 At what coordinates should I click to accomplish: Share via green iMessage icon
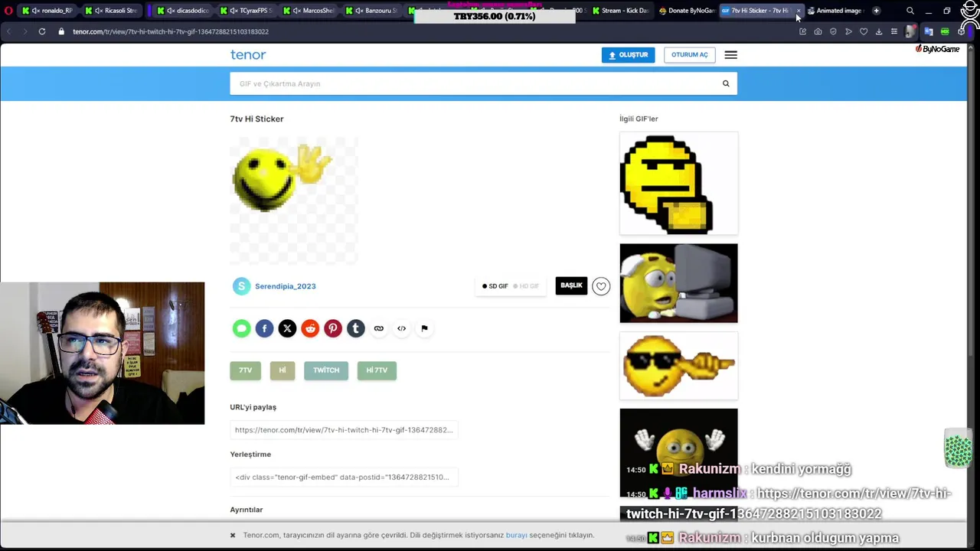[x=241, y=328]
